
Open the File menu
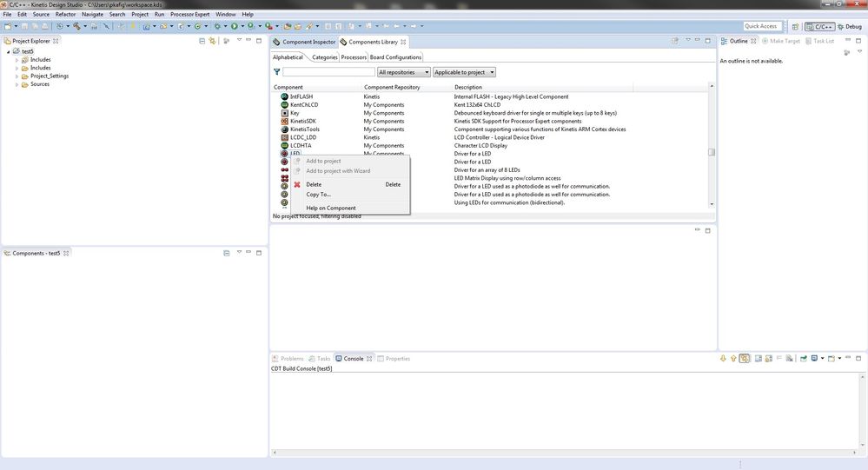click(x=7, y=15)
